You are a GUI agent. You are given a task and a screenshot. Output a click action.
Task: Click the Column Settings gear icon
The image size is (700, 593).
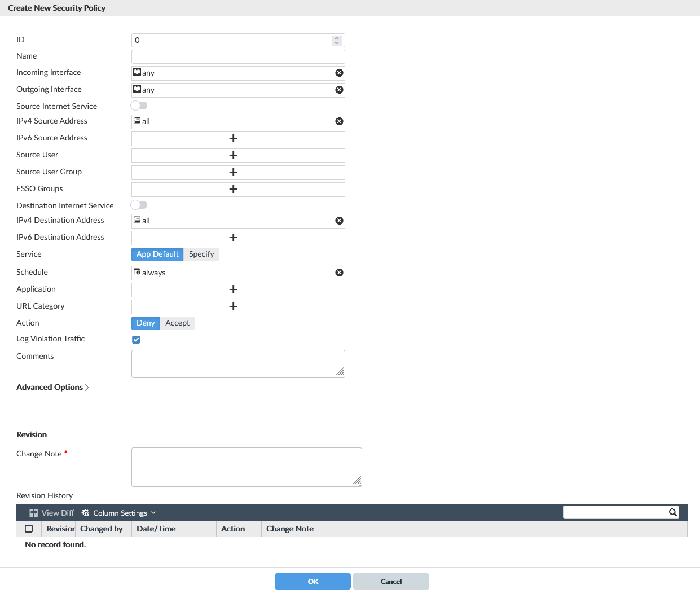point(85,513)
